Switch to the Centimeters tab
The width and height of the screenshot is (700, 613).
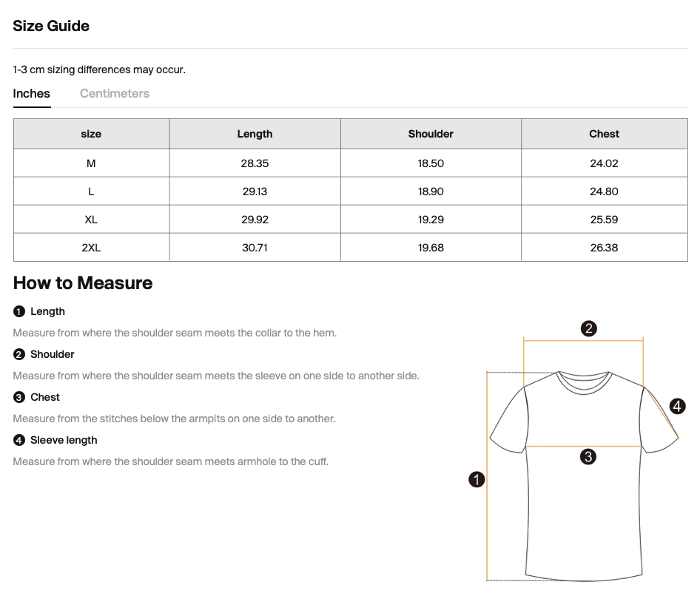coord(115,94)
